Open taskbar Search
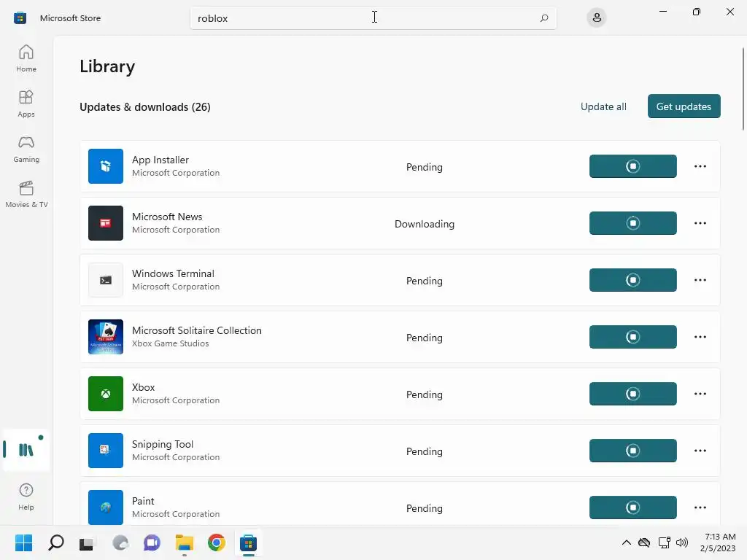This screenshot has height=560, width=747. tap(55, 542)
